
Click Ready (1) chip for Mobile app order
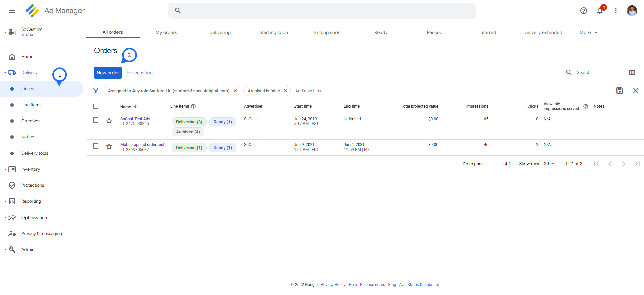click(x=223, y=147)
